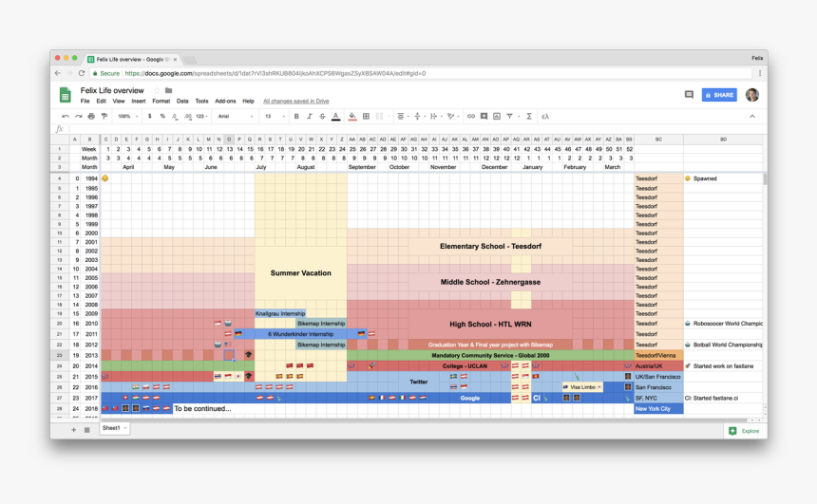The image size is (817, 504).
Task: Select the paint format tool
Action: coord(104,116)
